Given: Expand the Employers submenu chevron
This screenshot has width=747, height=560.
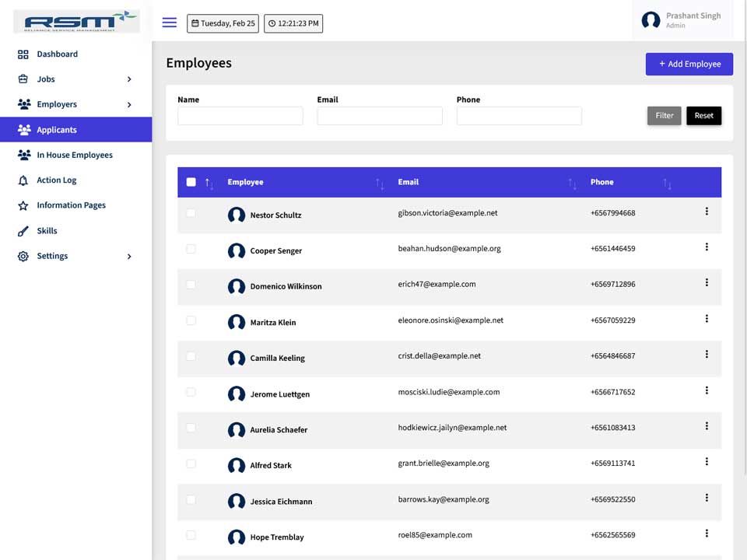Looking at the screenshot, I should pyautogui.click(x=129, y=104).
